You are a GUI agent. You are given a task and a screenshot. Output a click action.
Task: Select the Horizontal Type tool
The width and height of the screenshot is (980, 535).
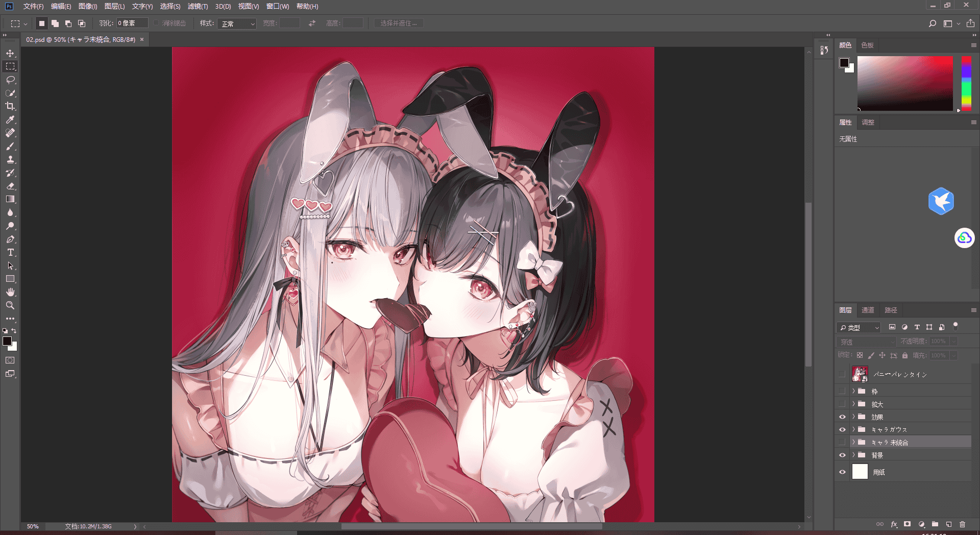(x=10, y=252)
